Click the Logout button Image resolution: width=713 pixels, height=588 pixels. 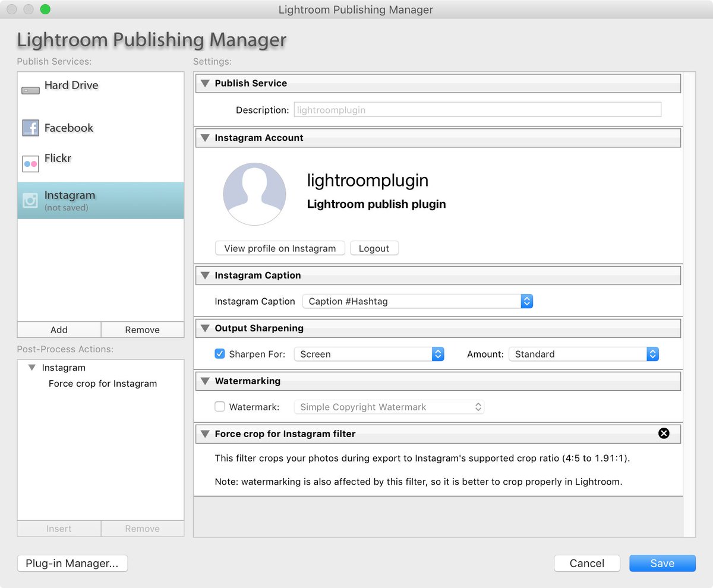[x=374, y=248]
